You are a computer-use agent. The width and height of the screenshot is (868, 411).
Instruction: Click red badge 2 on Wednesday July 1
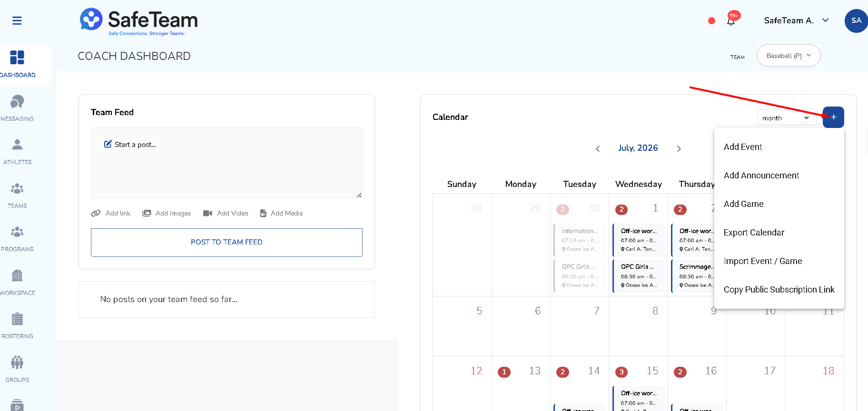click(621, 209)
